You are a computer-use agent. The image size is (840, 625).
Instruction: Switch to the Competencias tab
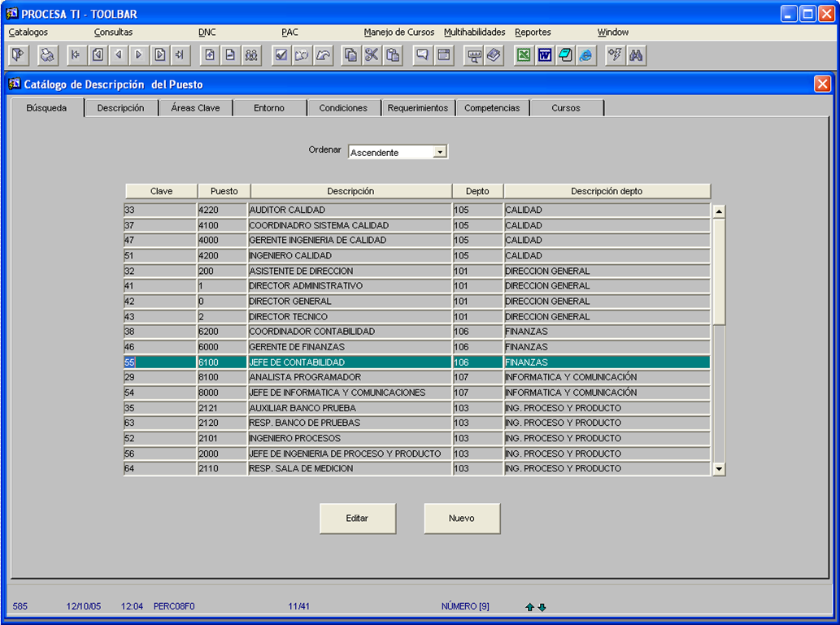coord(492,108)
